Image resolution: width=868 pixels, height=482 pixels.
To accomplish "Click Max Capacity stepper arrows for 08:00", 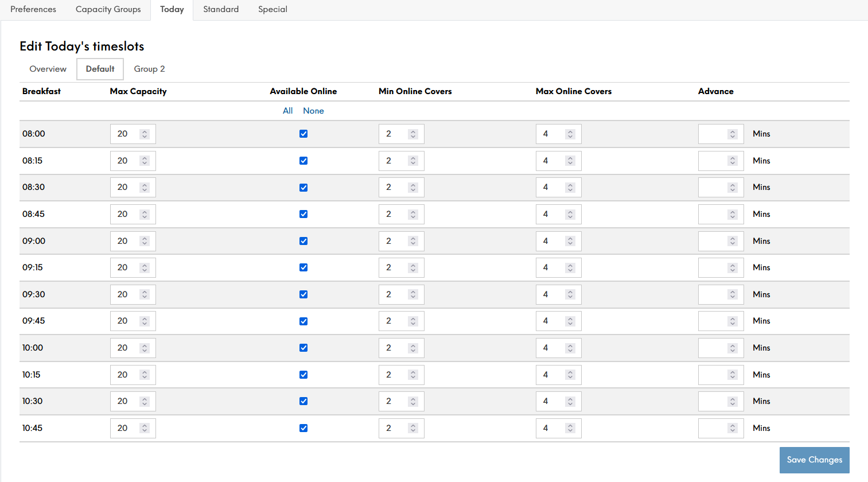I will coord(145,134).
